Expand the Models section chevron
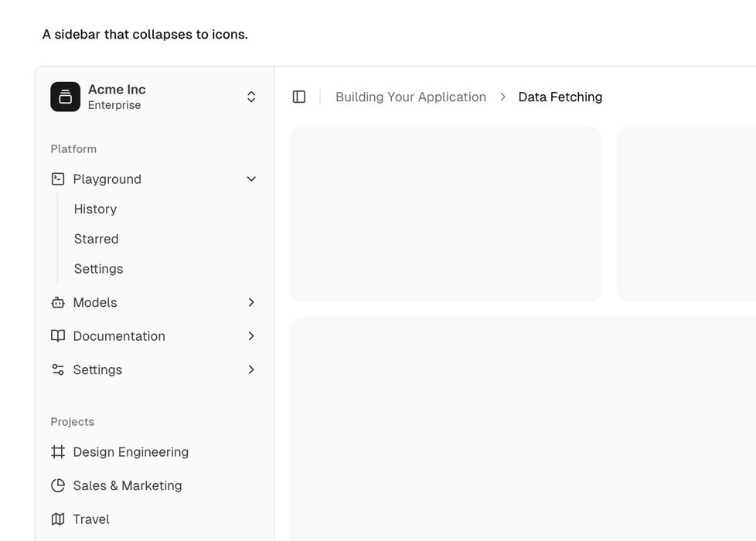The image size is (756, 541). [x=251, y=302]
